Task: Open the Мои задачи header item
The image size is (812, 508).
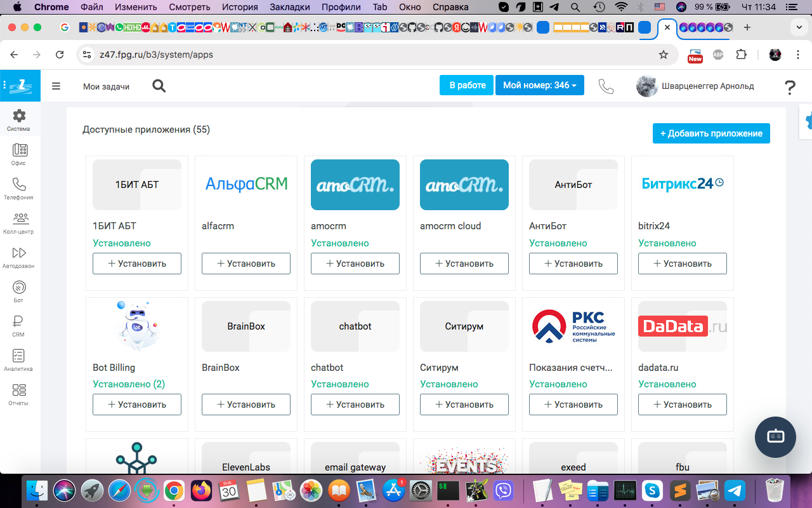Action: tap(106, 86)
